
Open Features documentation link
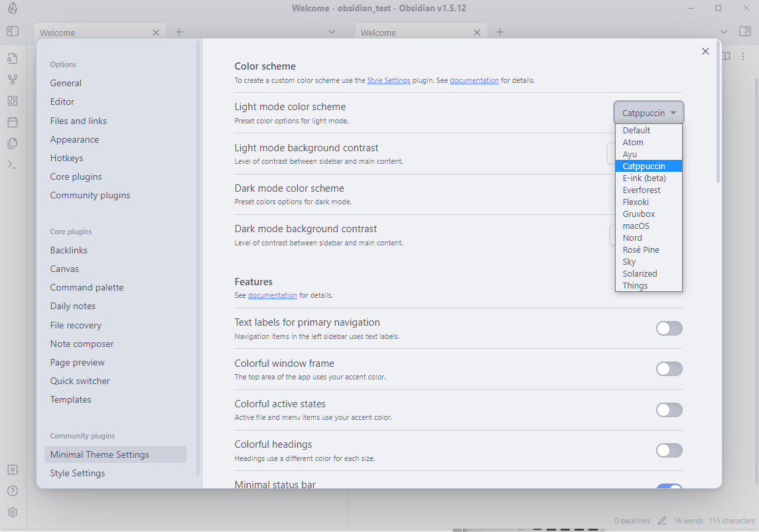pos(273,295)
